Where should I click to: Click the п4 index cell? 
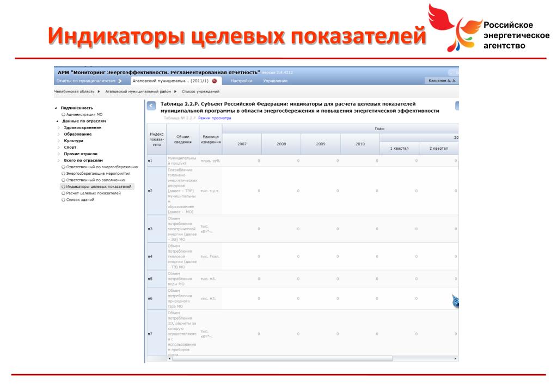[x=157, y=256]
